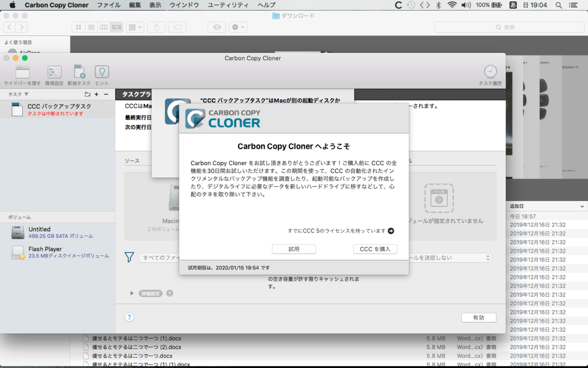Open the Carbon Copy Cloner app menu
The width and height of the screenshot is (588, 368).
tap(57, 5)
